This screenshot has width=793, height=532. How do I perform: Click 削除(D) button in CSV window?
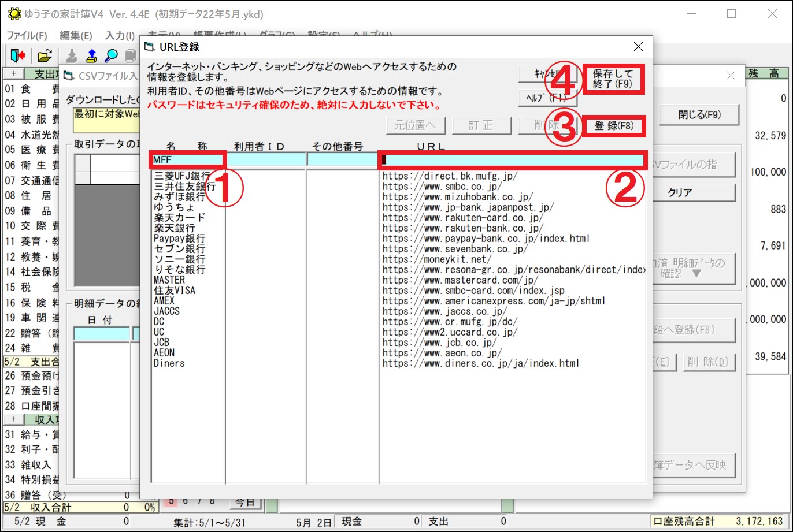(x=709, y=362)
